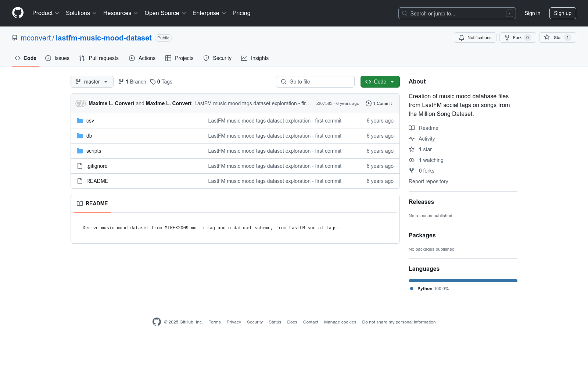Screen dimensions: 588x368
Task: Click the fork icon beside 0 forks
Action: [x=412, y=171]
